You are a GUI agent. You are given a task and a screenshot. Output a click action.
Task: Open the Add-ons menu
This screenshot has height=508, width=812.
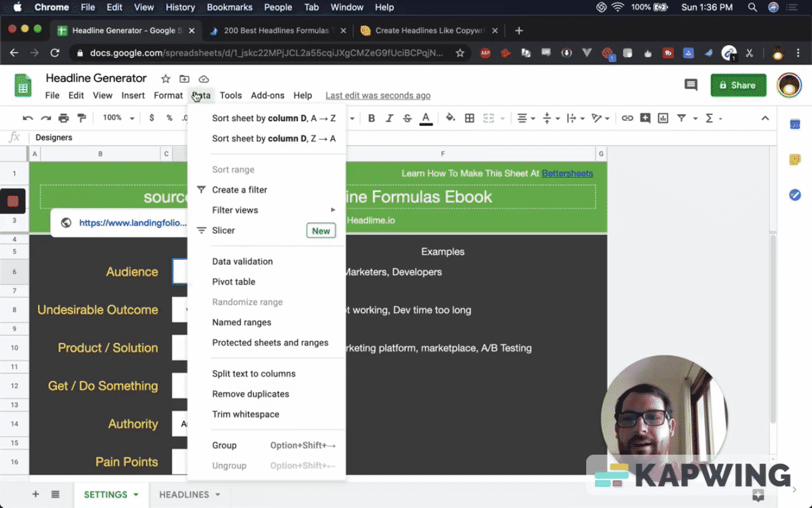tap(268, 95)
